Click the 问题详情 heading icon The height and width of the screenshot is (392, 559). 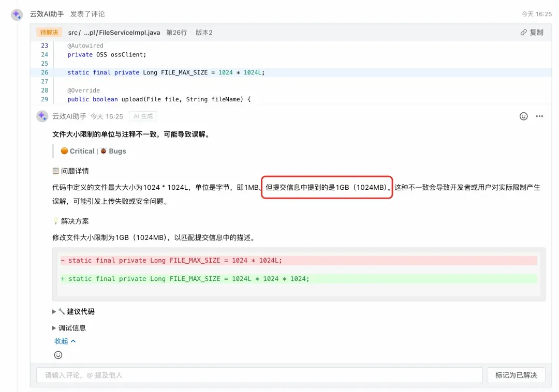coord(55,171)
